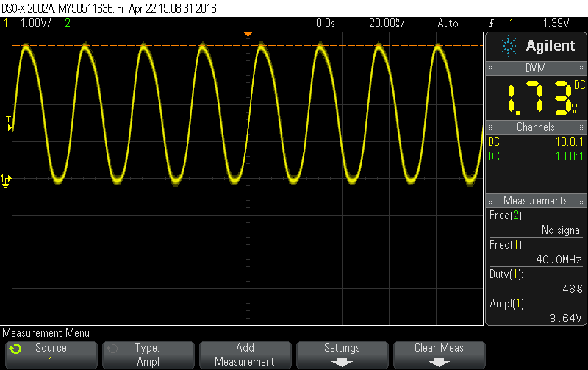Click Add Measurement softkey
Screen dimensions: 588x370
pyautogui.click(x=245, y=355)
